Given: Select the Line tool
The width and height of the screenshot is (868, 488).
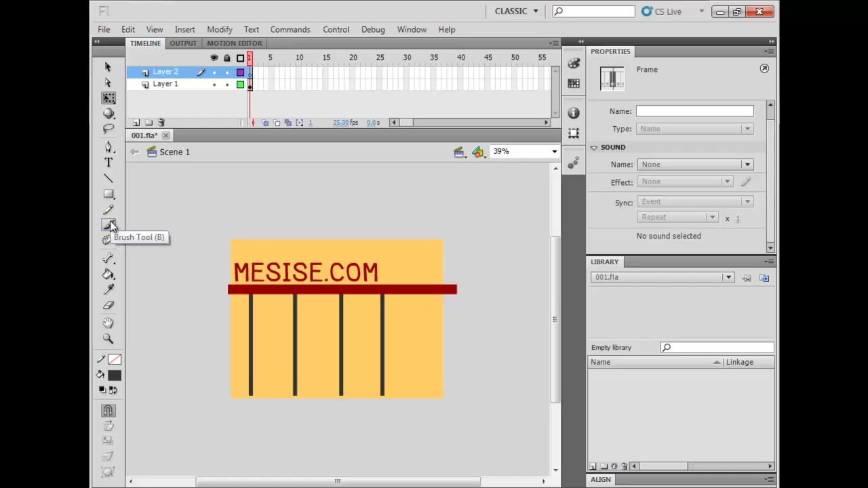Looking at the screenshot, I should point(108,178).
